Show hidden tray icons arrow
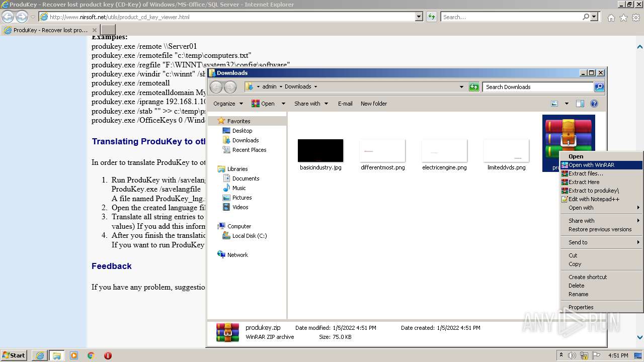The image size is (644, 362). (561, 355)
